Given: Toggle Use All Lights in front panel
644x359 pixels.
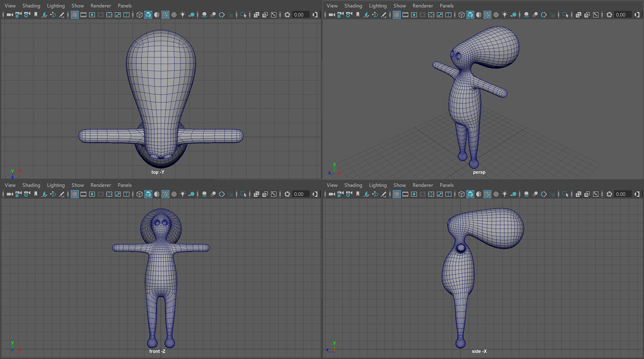Looking at the screenshot, I should point(183,194).
